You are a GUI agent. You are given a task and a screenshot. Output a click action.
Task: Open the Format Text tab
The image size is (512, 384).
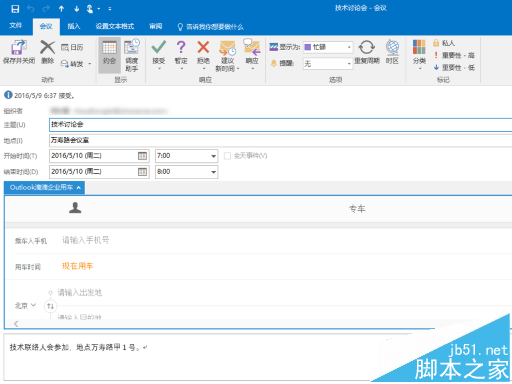coord(115,26)
